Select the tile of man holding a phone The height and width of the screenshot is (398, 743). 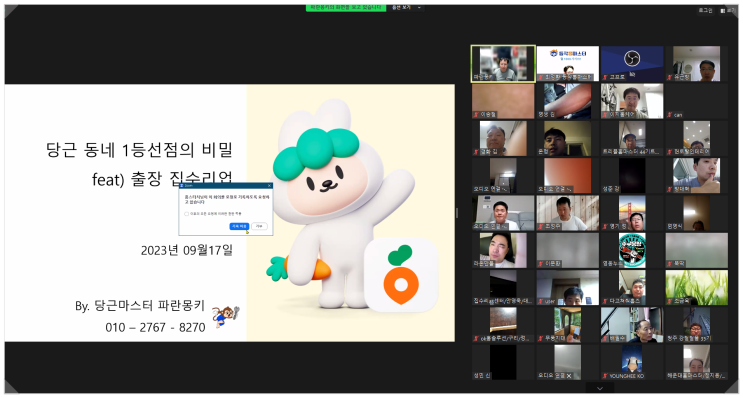click(568, 325)
